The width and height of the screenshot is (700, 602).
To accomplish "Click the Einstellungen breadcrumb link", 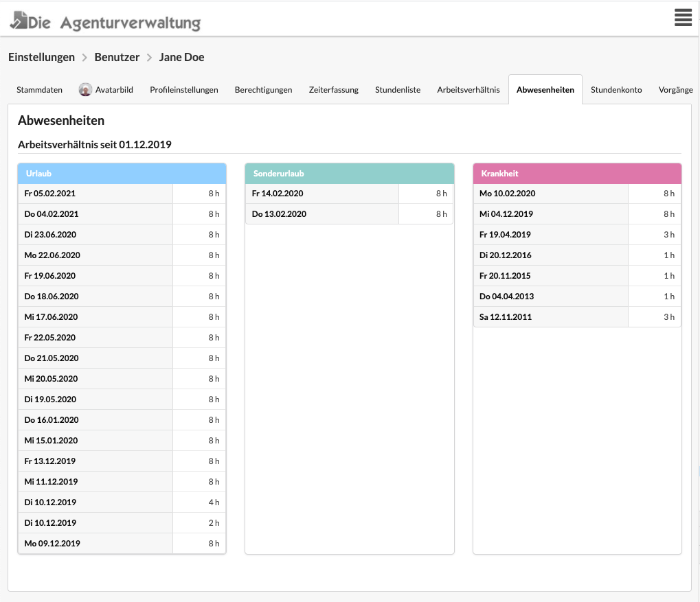I will tap(41, 57).
